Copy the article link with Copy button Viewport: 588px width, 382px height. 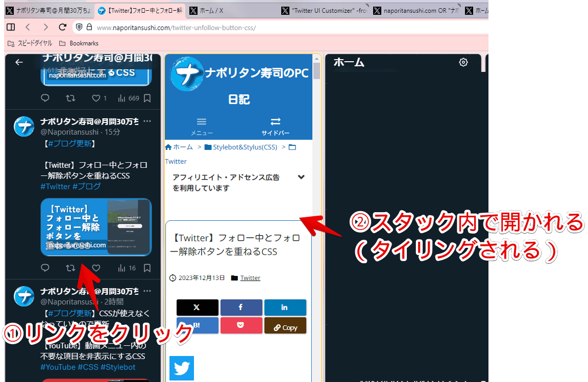(x=285, y=325)
